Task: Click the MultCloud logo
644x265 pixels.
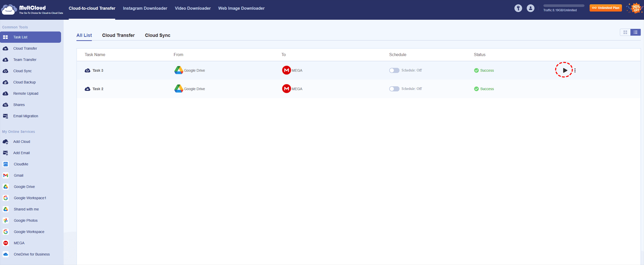Action: coord(32,9)
